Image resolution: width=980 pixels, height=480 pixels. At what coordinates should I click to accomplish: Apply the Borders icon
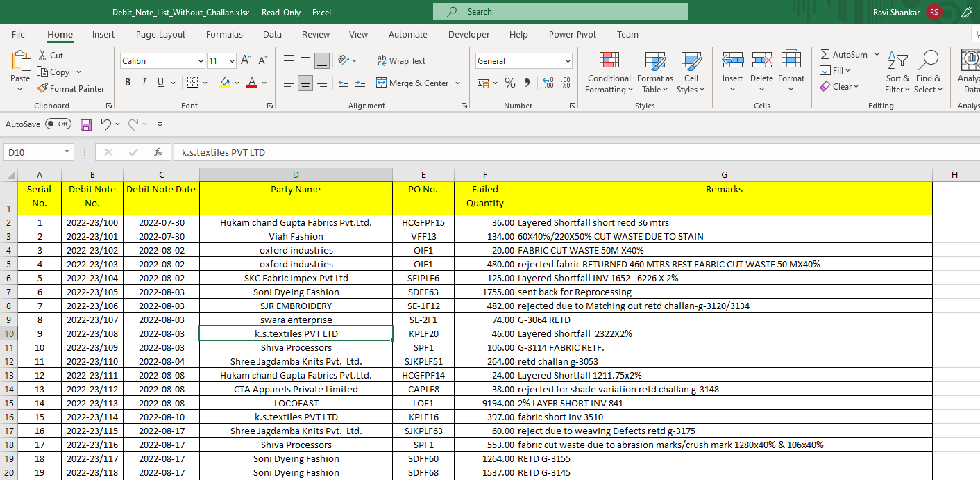[193, 83]
